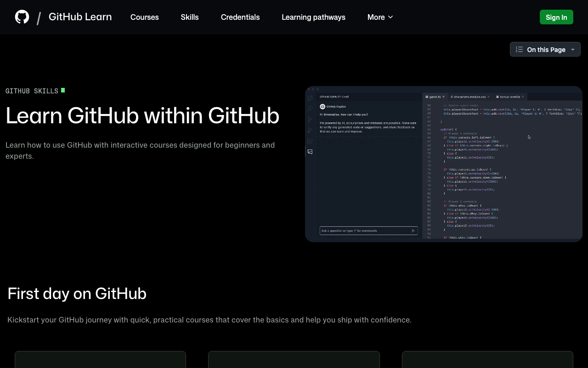Click the list icon in On this Page

[519, 49]
